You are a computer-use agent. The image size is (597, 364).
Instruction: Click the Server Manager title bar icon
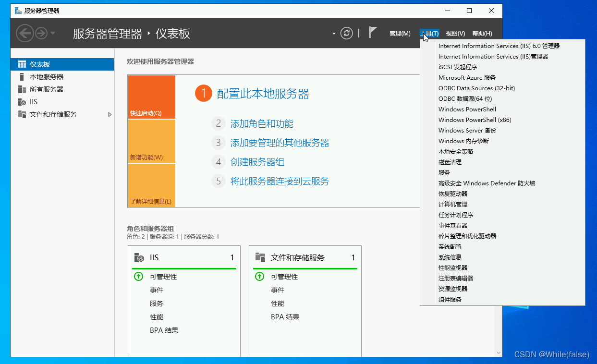click(18, 11)
